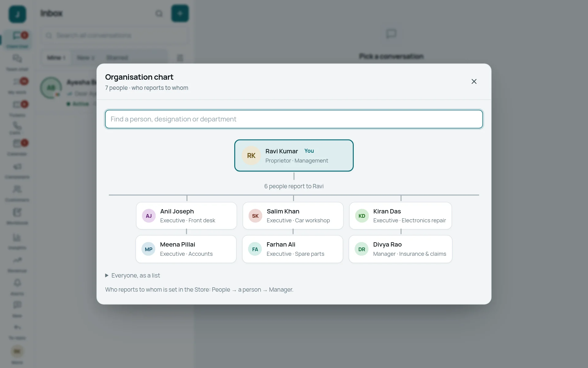Click the '6 people report to Ravi' label
Image resolution: width=588 pixels, height=368 pixels.
(x=294, y=186)
